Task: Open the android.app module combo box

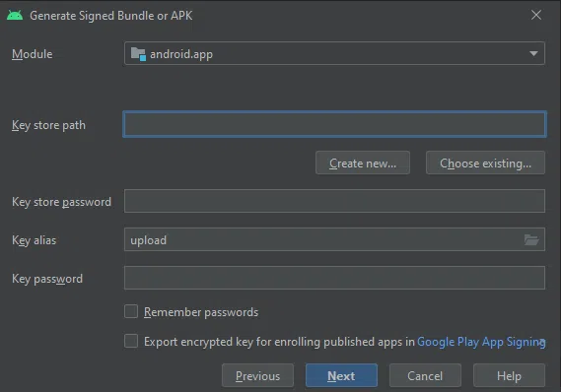Action: tap(334, 53)
